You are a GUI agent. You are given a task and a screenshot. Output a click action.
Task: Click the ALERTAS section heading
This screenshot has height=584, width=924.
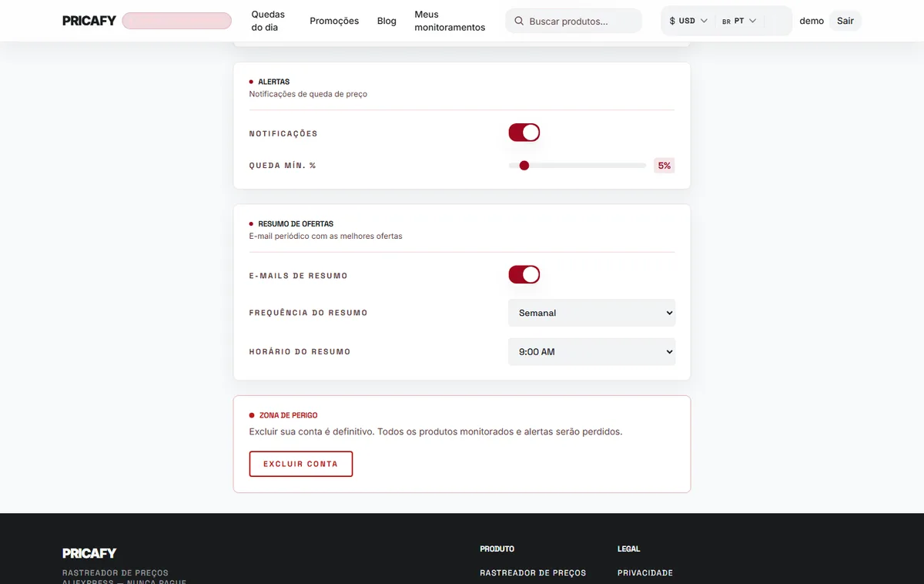274,82
